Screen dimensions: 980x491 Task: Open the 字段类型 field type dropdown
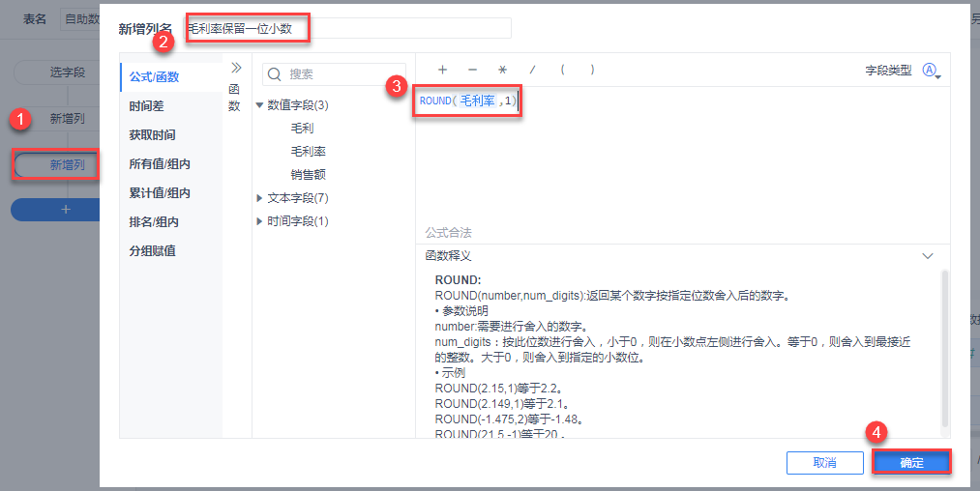pyautogui.click(x=932, y=71)
